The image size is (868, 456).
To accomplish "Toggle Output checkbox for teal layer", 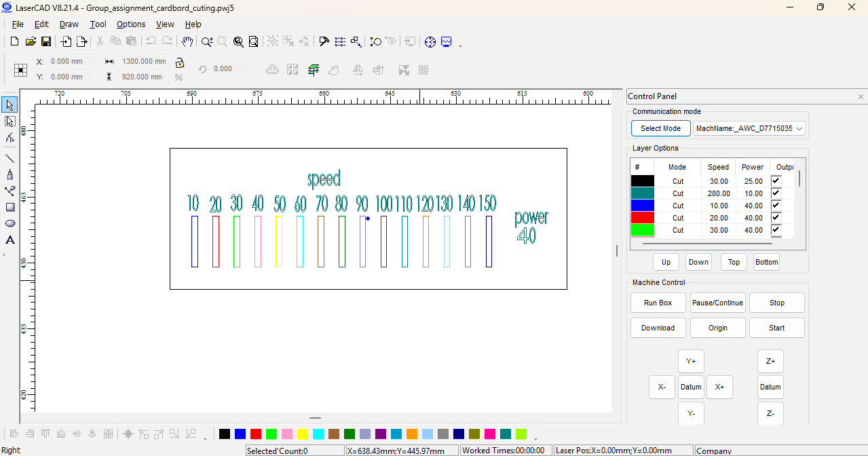I will [x=776, y=193].
